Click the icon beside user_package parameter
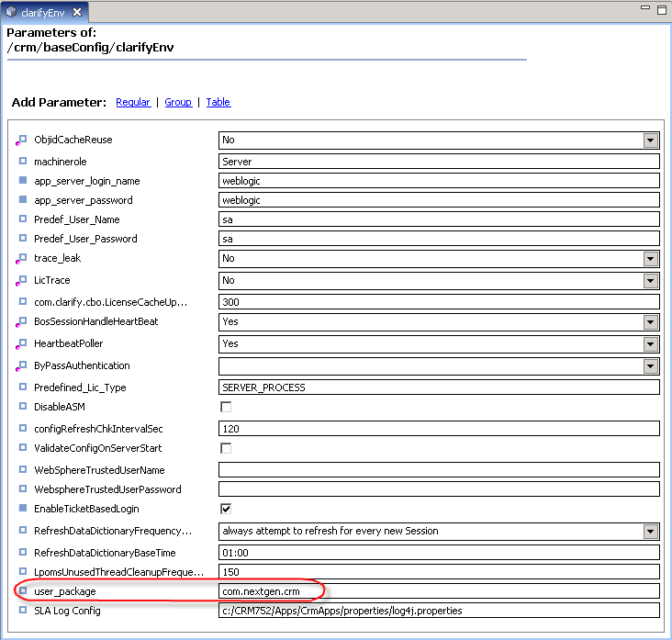This screenshot has height=640, width=672. [x=23, y=590]
